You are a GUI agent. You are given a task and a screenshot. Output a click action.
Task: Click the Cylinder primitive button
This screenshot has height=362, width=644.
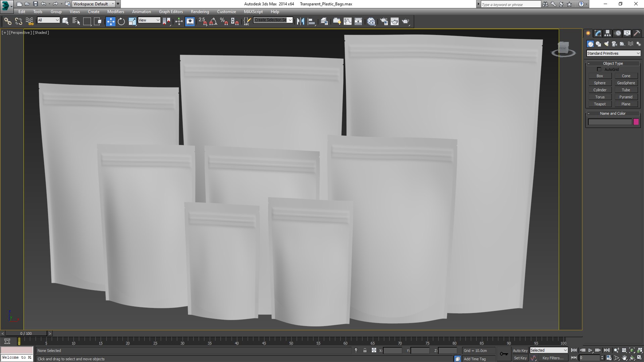tap(600, 90)
